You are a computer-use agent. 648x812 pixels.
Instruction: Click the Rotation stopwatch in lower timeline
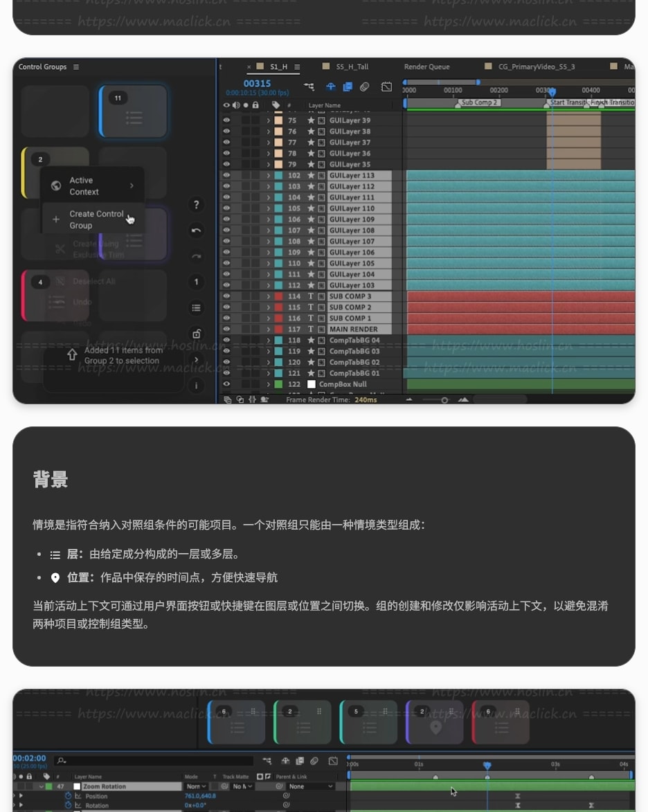coord(68,805)
